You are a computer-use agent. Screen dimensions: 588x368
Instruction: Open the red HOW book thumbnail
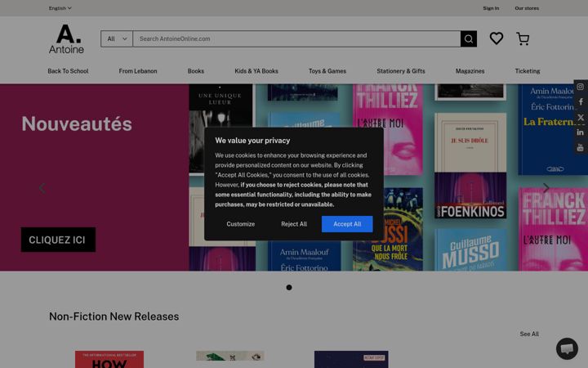109,359
